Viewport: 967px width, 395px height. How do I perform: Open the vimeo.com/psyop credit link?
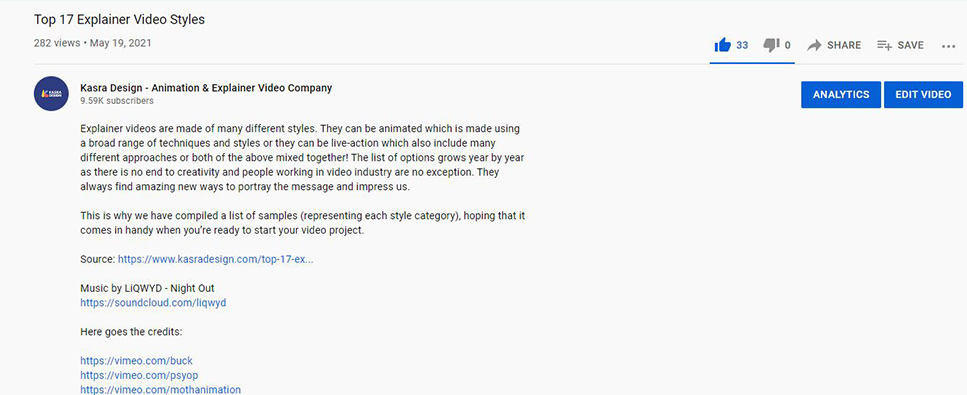pyautogui.click(x=139, y=375)
